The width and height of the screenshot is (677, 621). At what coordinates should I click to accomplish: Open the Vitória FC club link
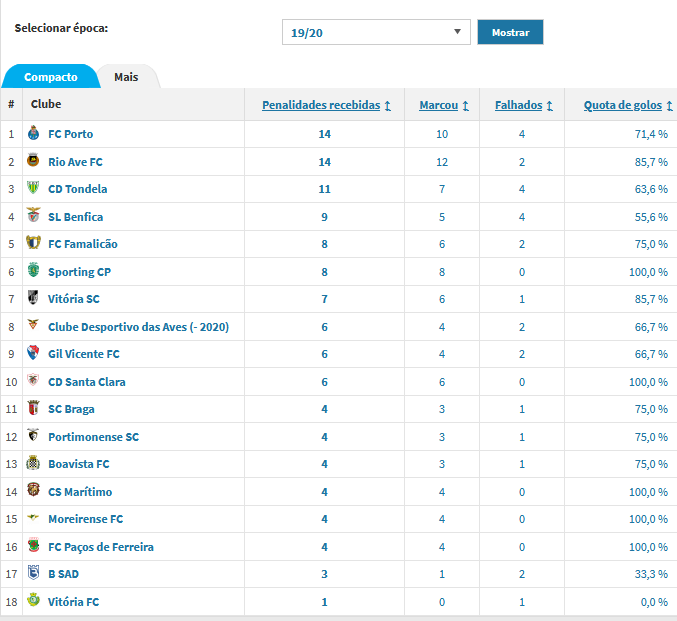point(74,602)
